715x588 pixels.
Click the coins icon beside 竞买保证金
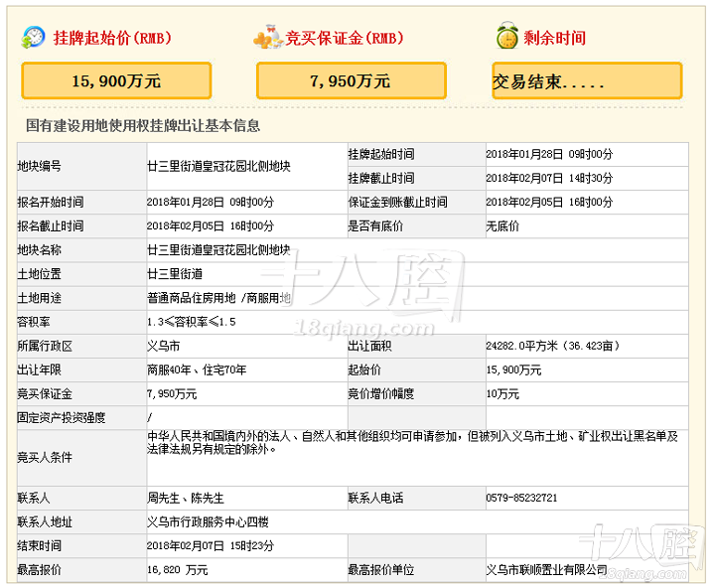point(268,38)
